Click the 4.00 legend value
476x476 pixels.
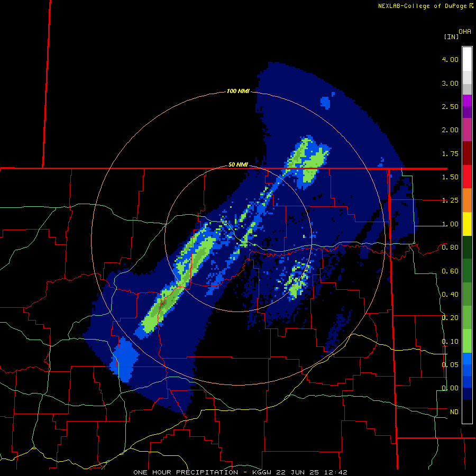450,59
